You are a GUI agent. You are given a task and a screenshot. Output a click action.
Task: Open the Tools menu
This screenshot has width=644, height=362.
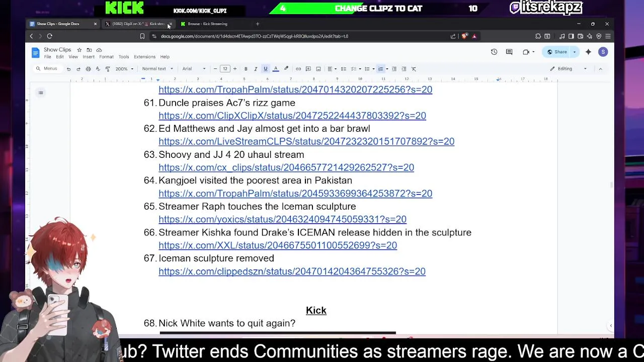click(124, 57)
